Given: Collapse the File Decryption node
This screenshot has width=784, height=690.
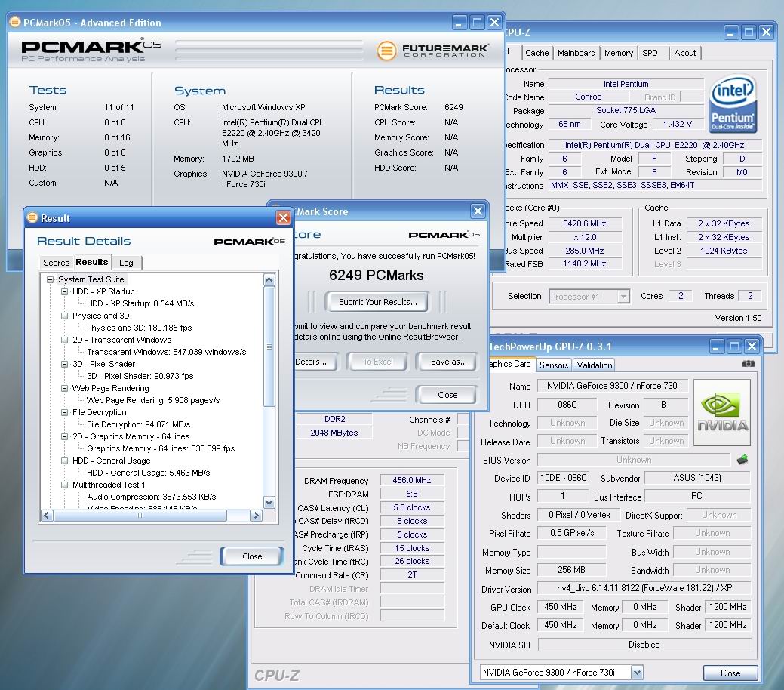Looking at the screenshot, I should pos(64,412).
